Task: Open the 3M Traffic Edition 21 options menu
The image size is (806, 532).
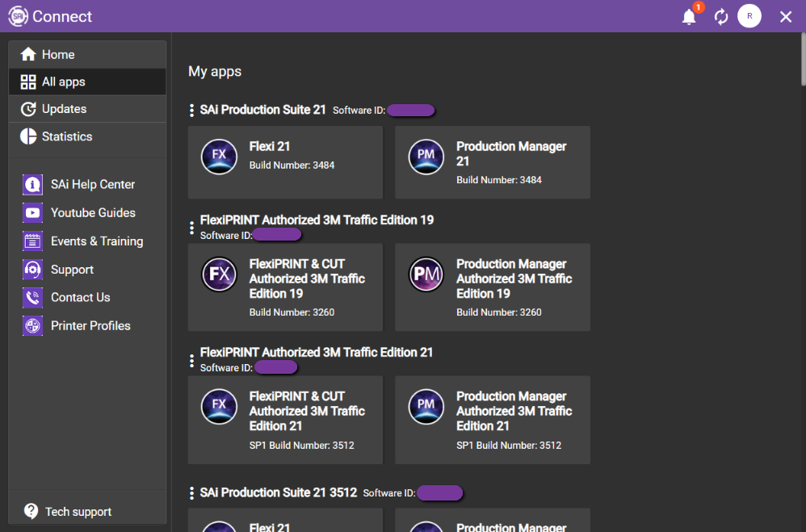Action: [x=191, y=360]
